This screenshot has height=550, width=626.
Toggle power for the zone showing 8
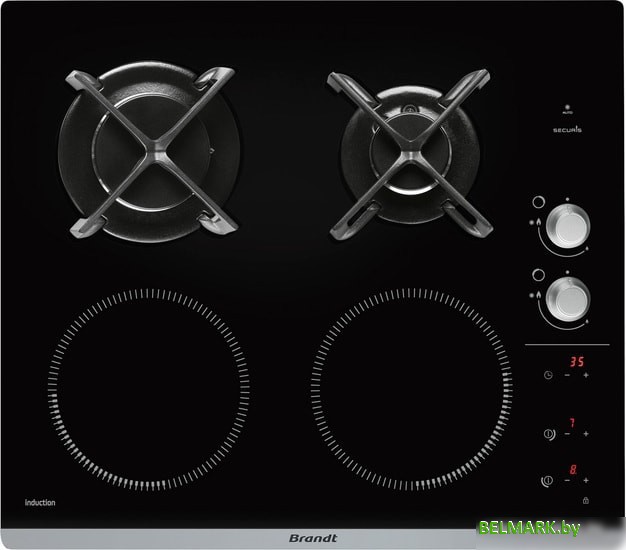(x=548, y=481)
